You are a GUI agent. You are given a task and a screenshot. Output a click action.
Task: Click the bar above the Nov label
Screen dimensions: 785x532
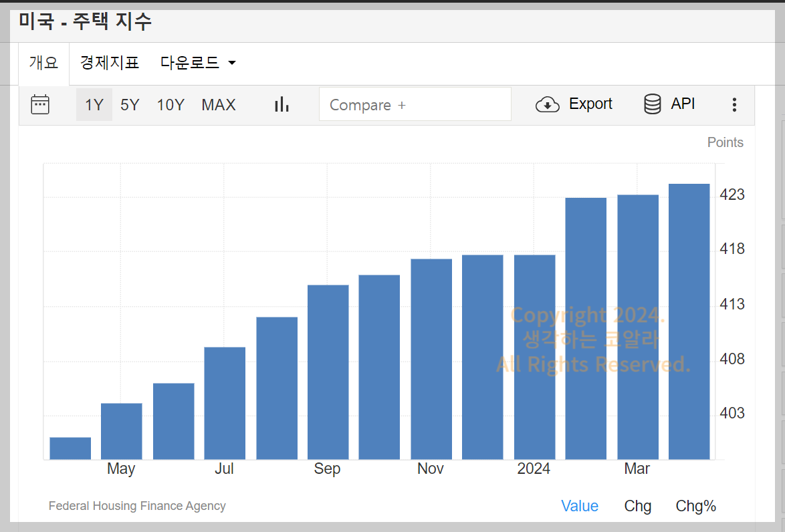tap(431, 360)
